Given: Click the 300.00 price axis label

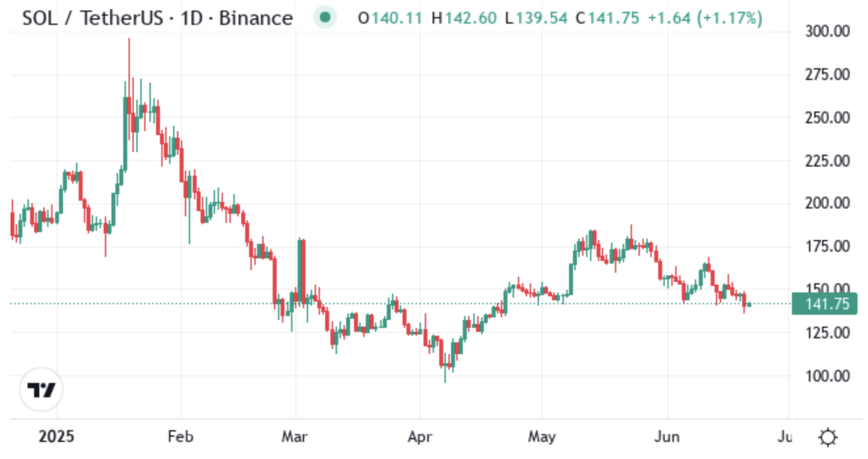Looking at the screenshot, I should (827, 31).
